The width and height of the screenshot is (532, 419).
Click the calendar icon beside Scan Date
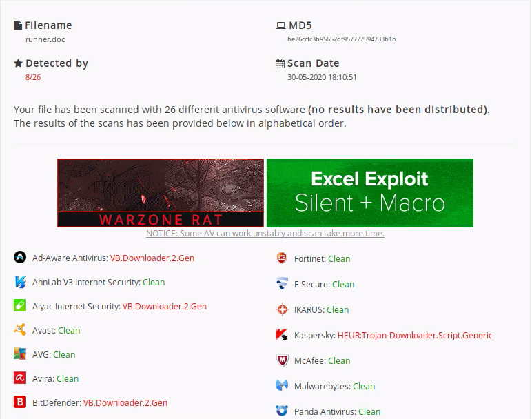[280, 63]
